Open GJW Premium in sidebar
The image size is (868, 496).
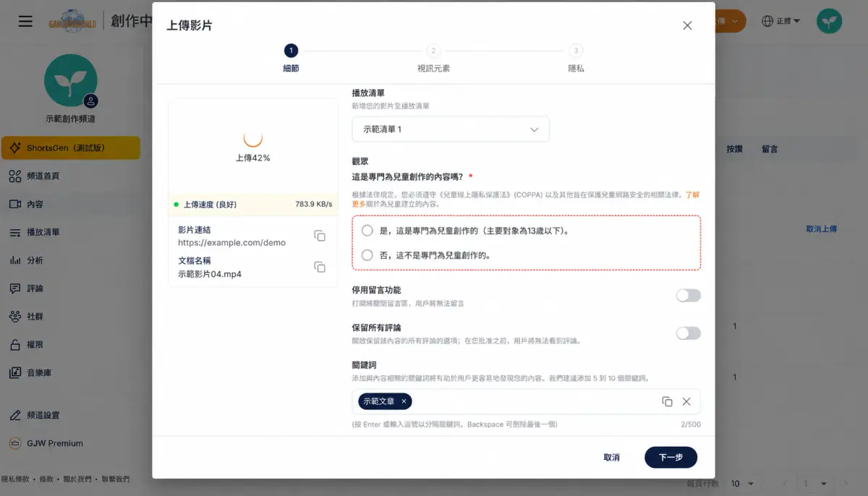click(x=70, y=443)
